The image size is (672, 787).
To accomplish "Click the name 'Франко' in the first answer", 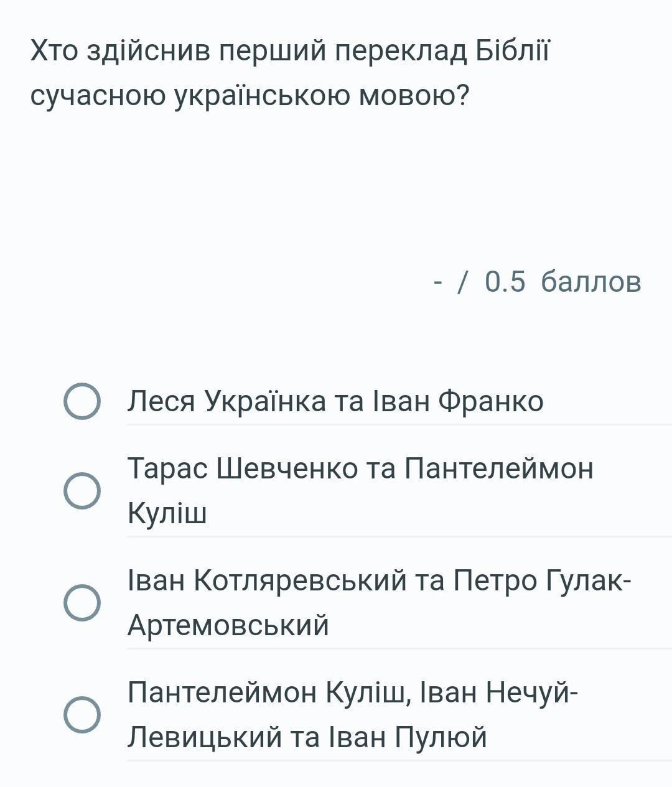I will [490, 401].
